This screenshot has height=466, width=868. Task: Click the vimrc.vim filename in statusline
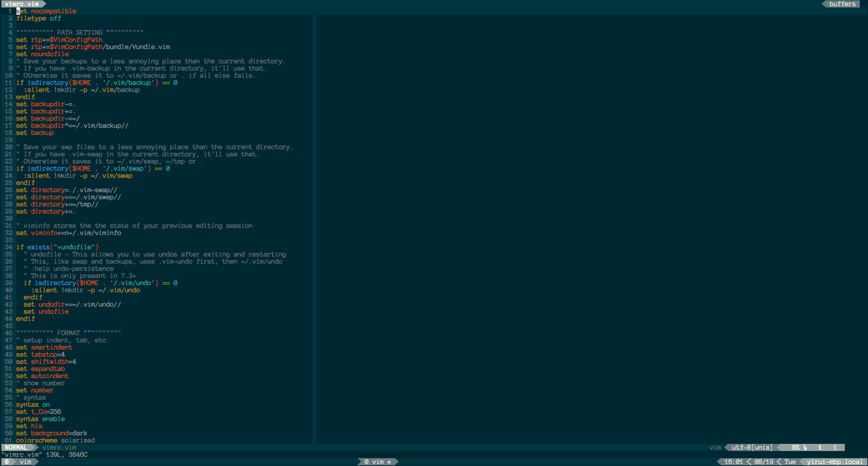click(x=59, y=447)
